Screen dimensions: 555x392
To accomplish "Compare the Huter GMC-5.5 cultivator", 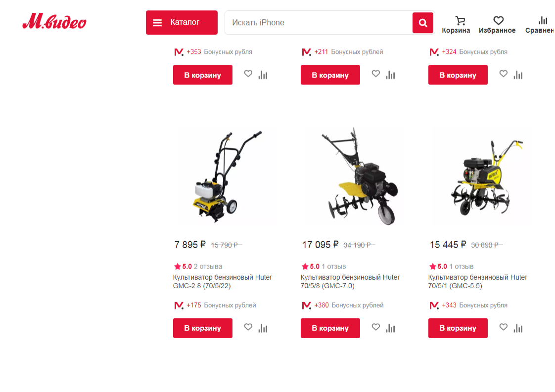I will pos(518,328).
